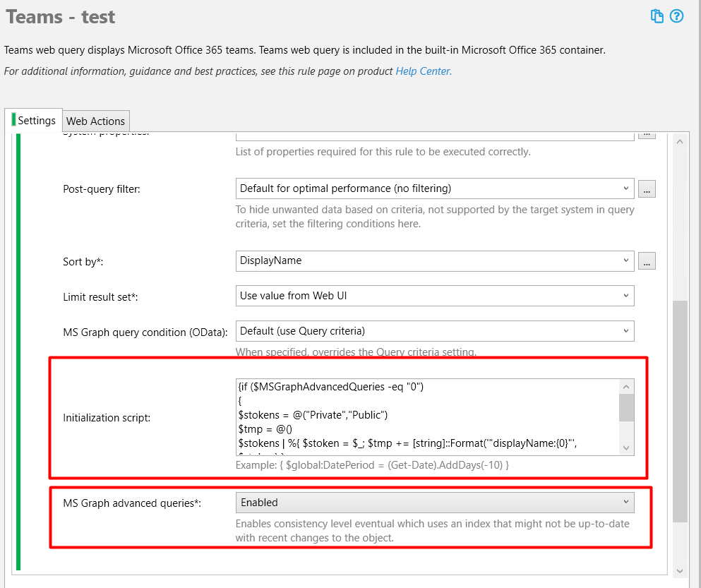701x588 pixels.
Task: Click the 'Initialization script:' label
Action: click(x=107, y=418)
